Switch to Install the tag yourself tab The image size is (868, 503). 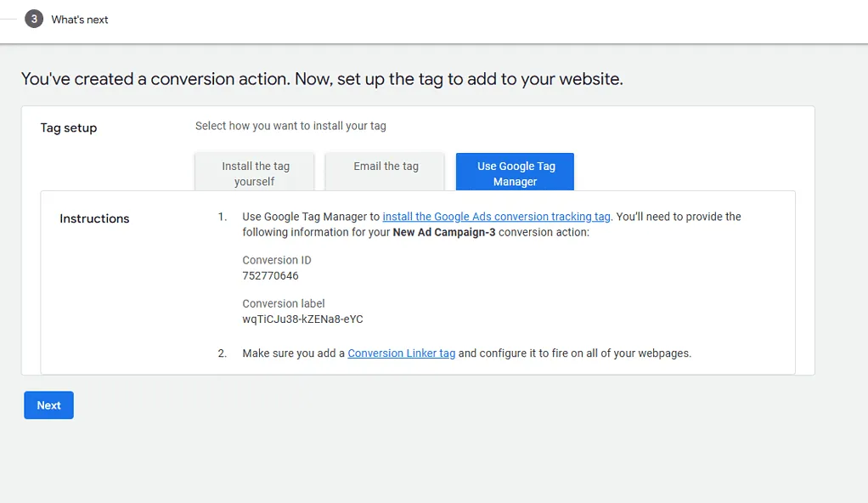[x=255, y=173]
